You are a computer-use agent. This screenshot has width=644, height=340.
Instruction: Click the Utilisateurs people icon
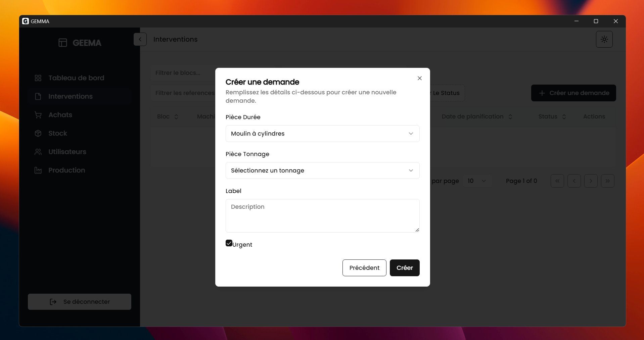(38, 152)
